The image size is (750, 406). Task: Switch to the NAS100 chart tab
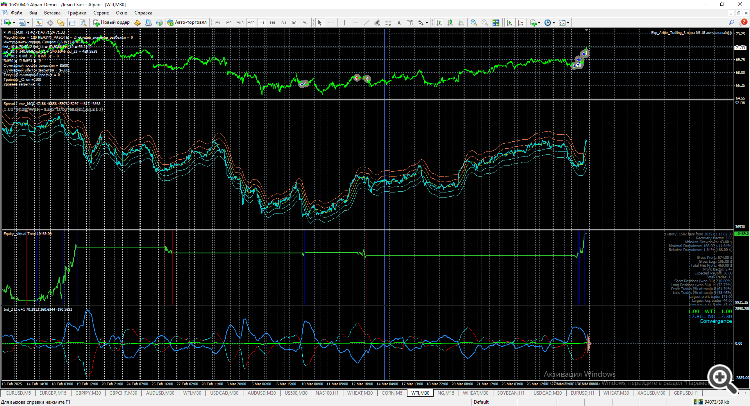(327, 393)
